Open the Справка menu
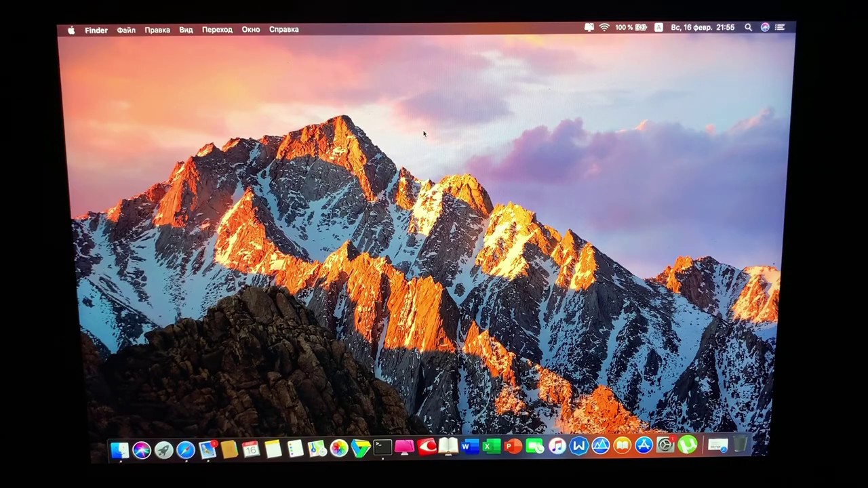The width and height of the screenshot is (868, 488). click(284, 30)
